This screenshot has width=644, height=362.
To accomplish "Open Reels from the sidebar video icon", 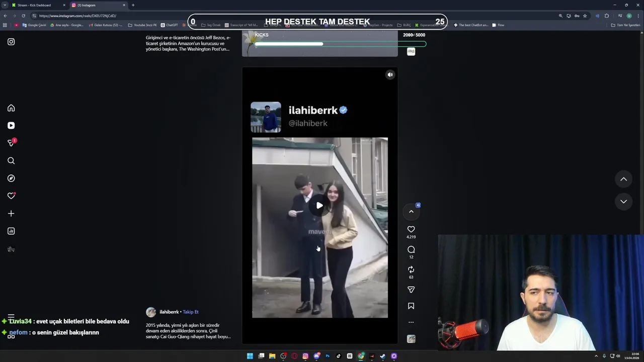I will pos(11,126).
